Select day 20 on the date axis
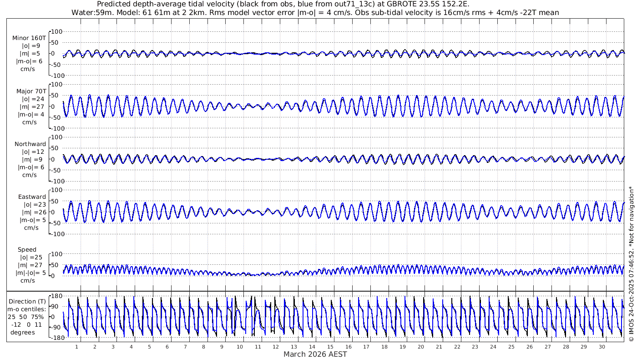Screen dimensions: 637x364 [421, 347]
